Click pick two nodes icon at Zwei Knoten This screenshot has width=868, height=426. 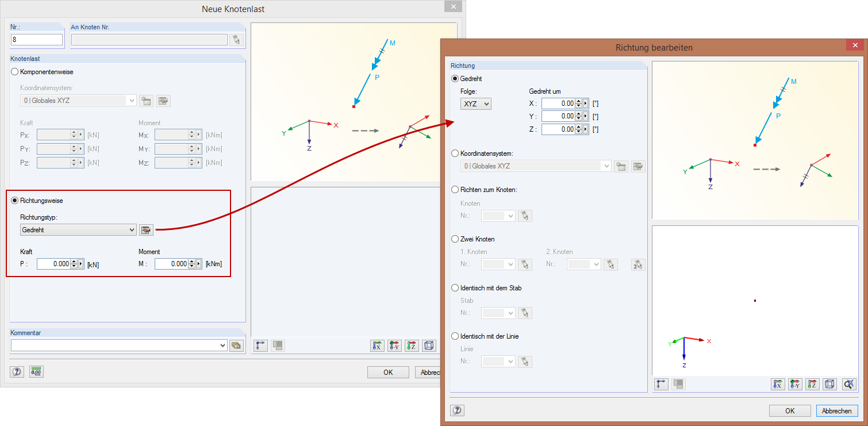coord(638,264)
